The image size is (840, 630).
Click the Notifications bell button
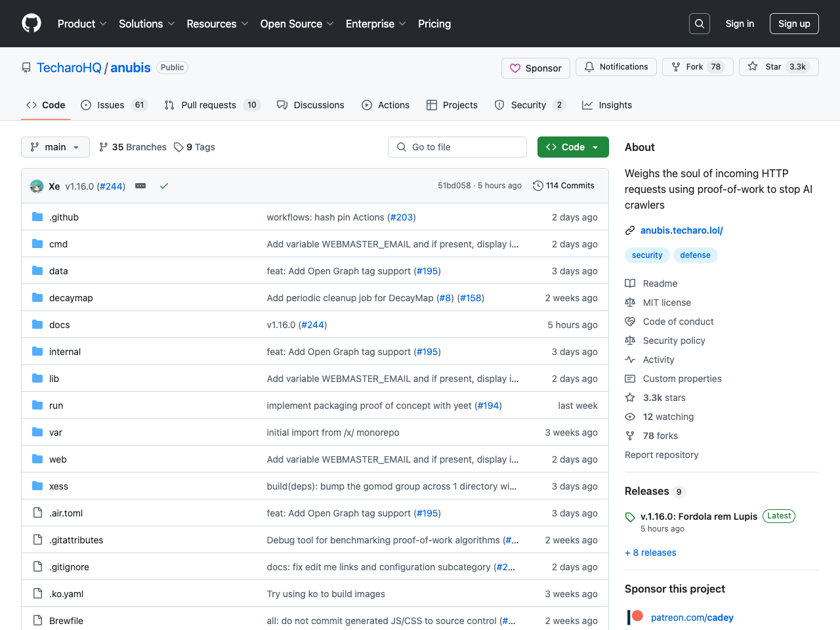(616, 67)
